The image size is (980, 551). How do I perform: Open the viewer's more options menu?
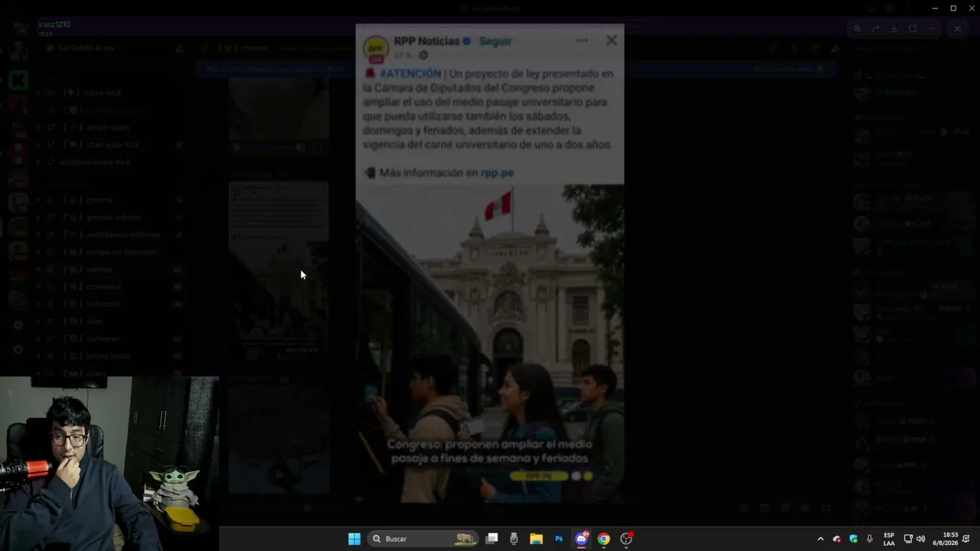pyautogui.click(x=931, y=28)
